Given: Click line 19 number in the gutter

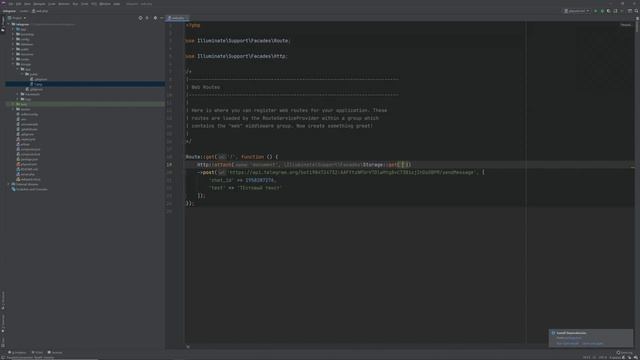Looking at the screenshot, I should pyautogui.click(x=169, y=164).
